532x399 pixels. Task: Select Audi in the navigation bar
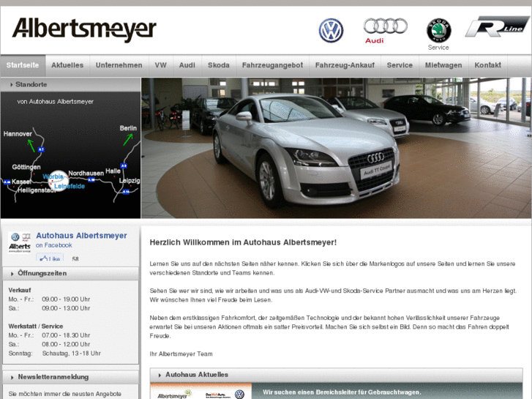click(187, 65)
